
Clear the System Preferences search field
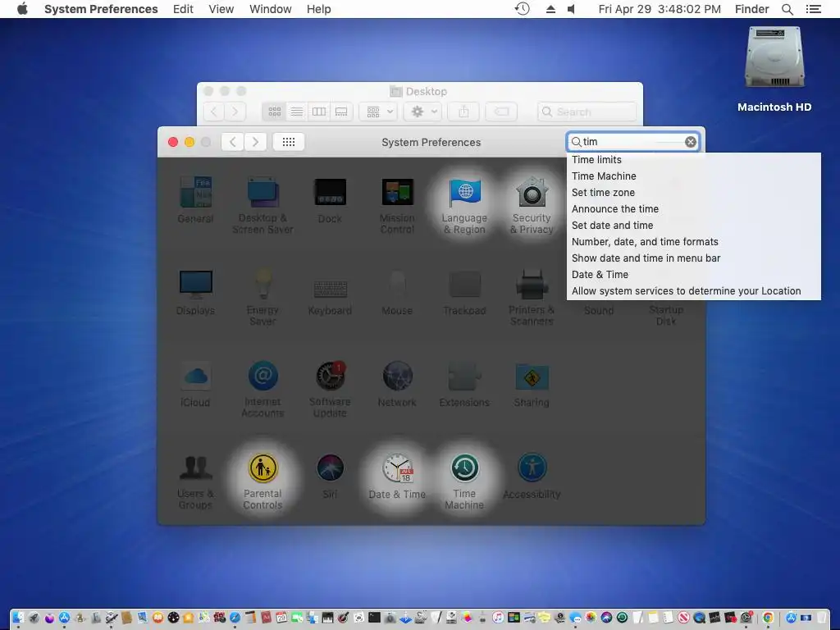(691, 142)
